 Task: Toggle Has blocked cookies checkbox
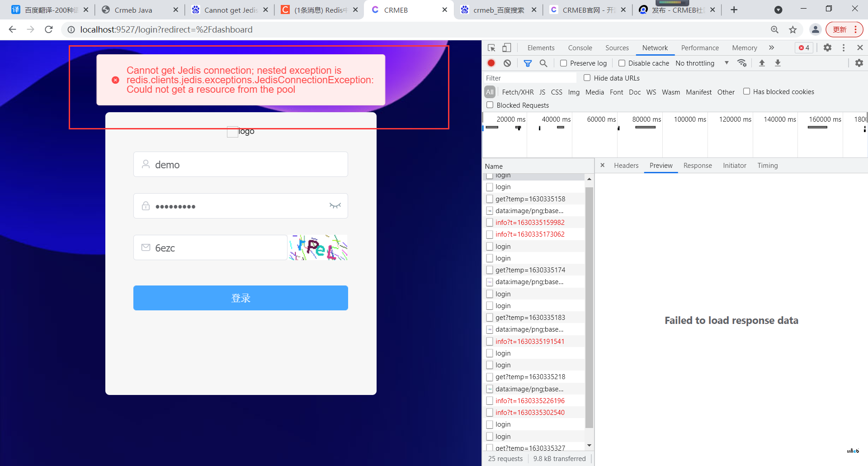click(746, 91)
